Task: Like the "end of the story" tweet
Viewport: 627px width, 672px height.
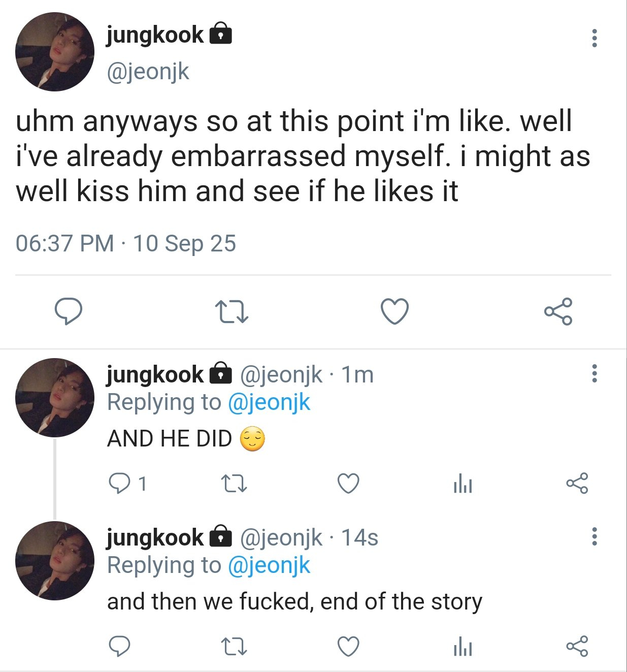Action: (349, 647)
